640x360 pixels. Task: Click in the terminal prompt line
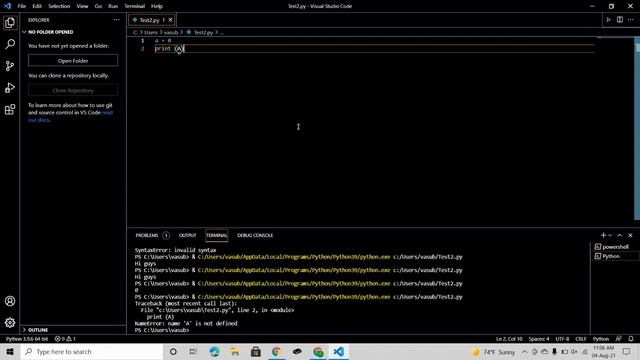(x=162, y=330)
